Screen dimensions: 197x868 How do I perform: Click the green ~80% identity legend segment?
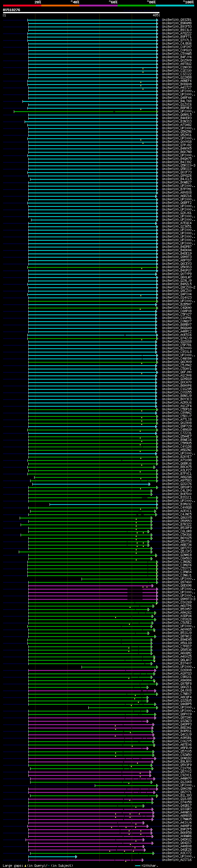[x=137, y=6]
